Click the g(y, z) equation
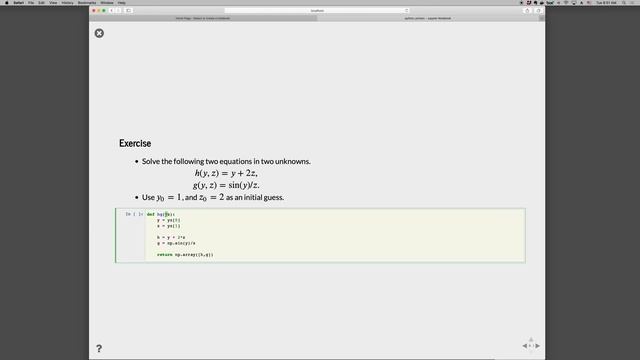Screen dimensions: 640x360 (226, 185)
